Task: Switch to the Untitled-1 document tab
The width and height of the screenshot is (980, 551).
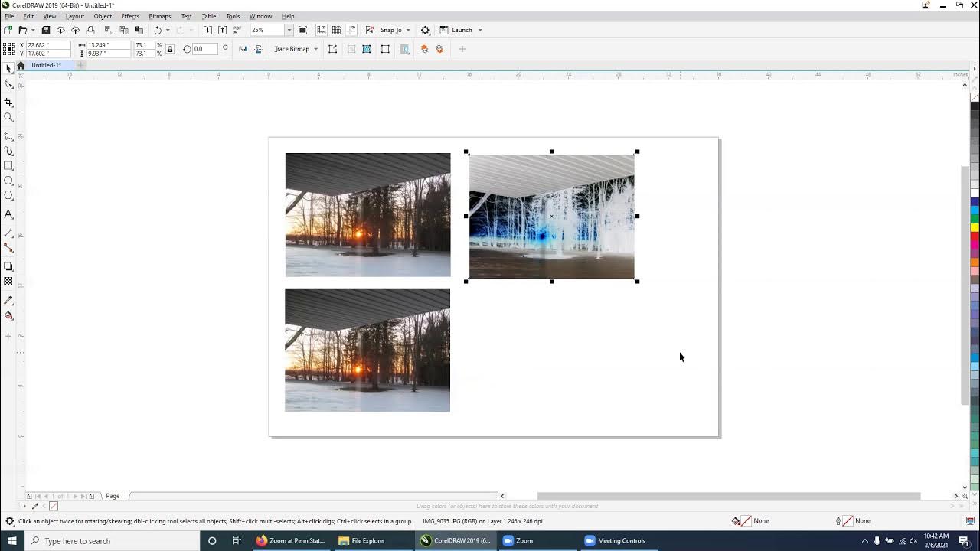Action: (46, 65)
